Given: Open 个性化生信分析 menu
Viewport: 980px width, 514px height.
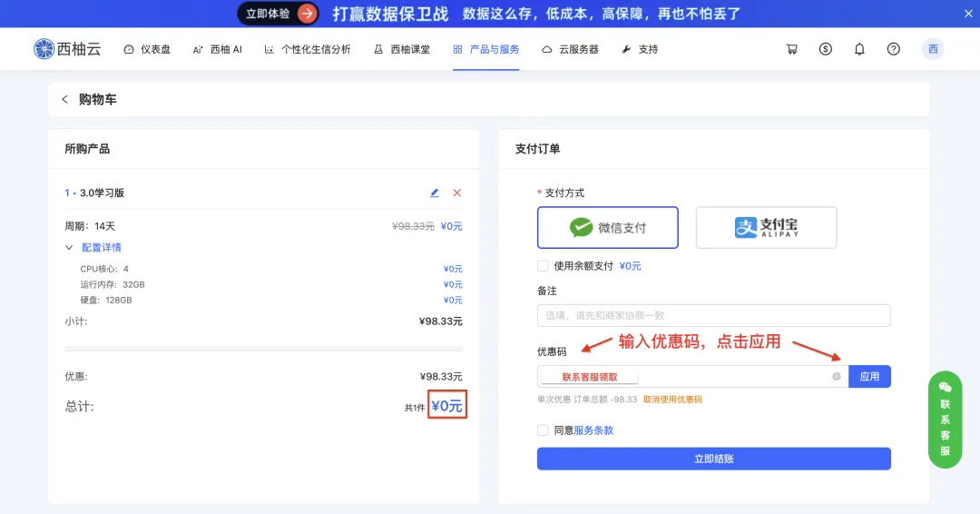Looking at the screenshot, I should pyautogui.click(x=308, y=49).
